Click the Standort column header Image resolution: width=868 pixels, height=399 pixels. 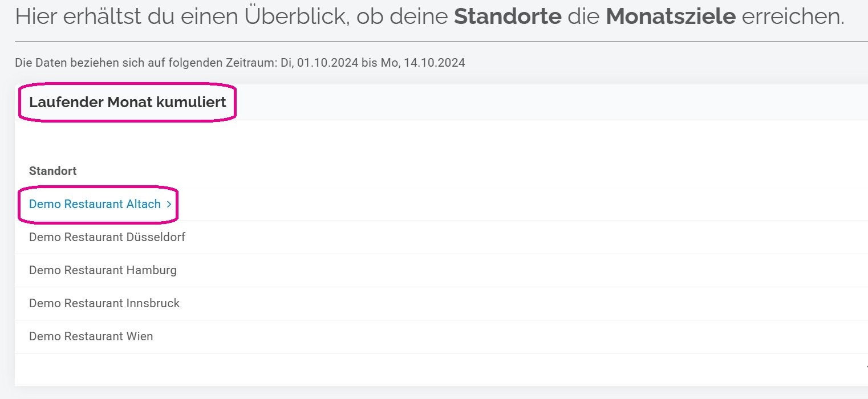pos(52,171)
